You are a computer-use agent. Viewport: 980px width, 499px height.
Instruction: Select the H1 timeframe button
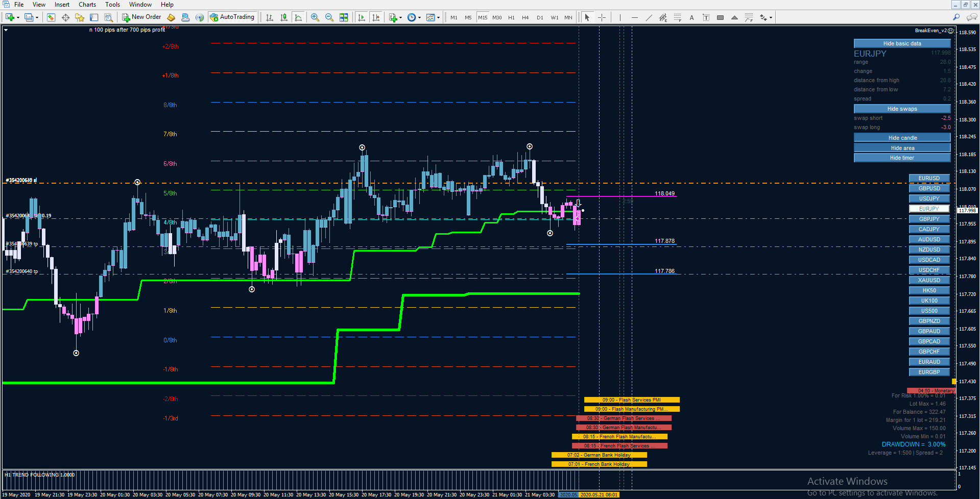tap(511, 17)
